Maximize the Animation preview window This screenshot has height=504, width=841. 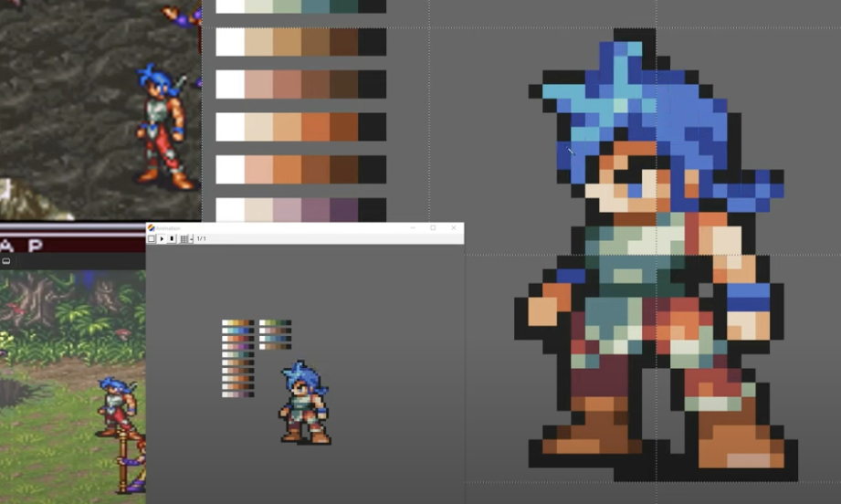(x=434, y=228)
